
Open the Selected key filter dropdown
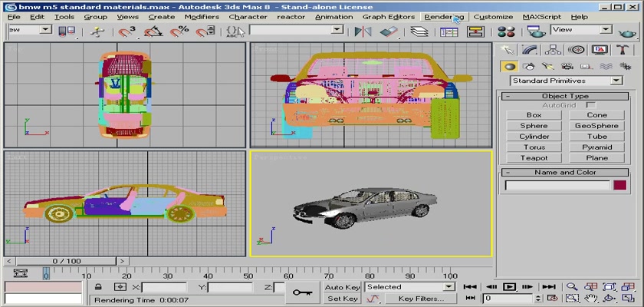click(410, 287)
